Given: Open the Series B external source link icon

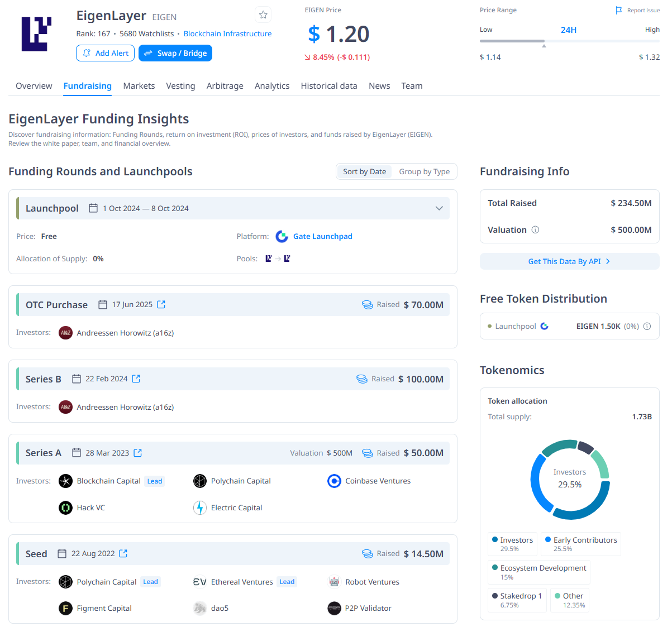Looking at the screenshot, I should pyautogui.click(x=136, y=379).
